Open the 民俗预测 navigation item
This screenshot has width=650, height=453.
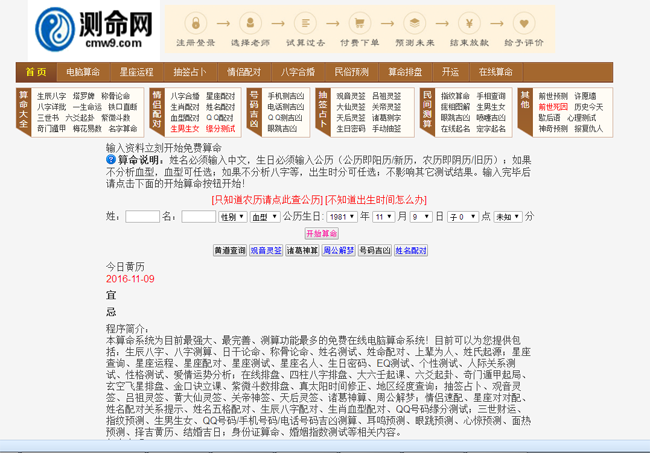point(352,72)
